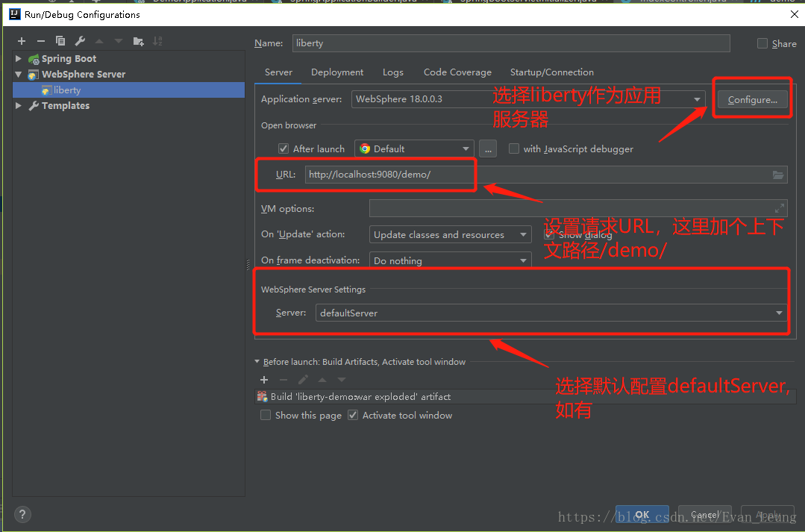The image size is (805, 532).
Task: Switch to the Logs tab
Action: coord(392,72)
